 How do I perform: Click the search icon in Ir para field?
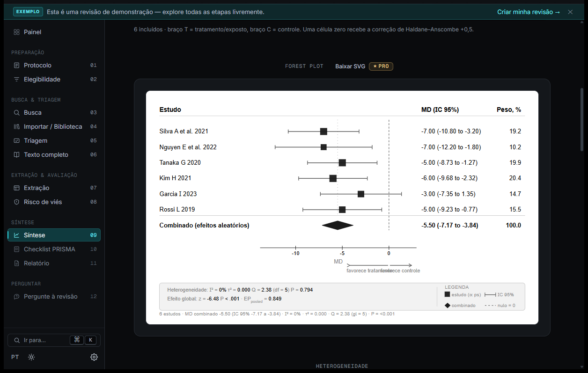[x=17, y=340]
